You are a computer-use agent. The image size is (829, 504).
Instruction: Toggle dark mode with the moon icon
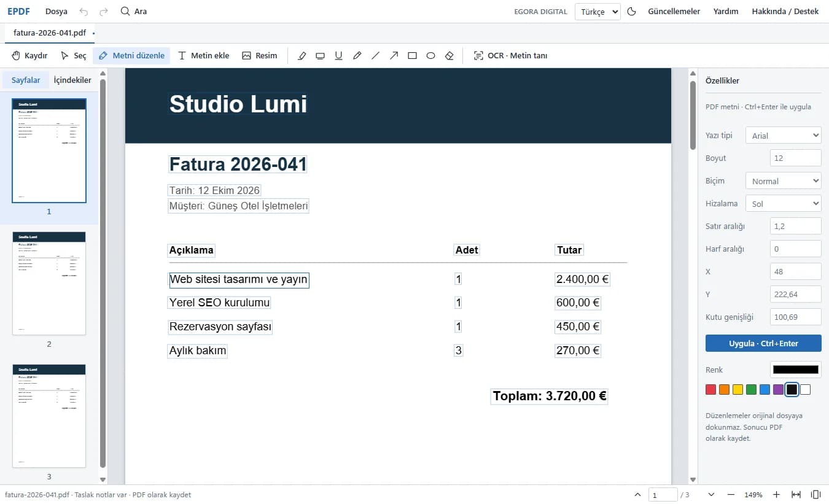click(x=631, y=12)
